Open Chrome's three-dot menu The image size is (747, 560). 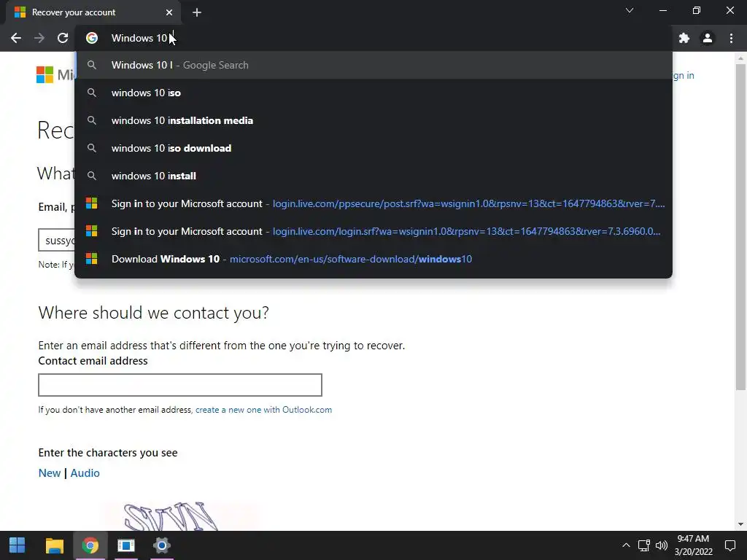pos(731,38)
